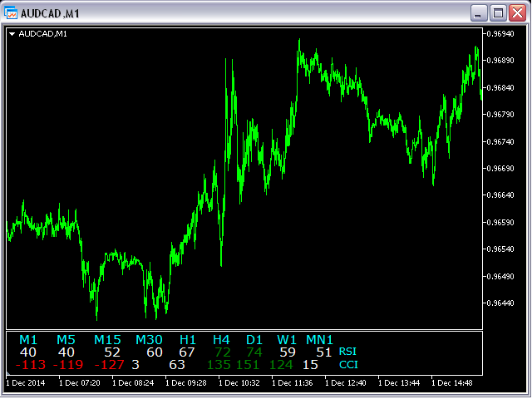Pick the H1 timeframe label
The image size is (532, 399).
click(x=188, y=339)
